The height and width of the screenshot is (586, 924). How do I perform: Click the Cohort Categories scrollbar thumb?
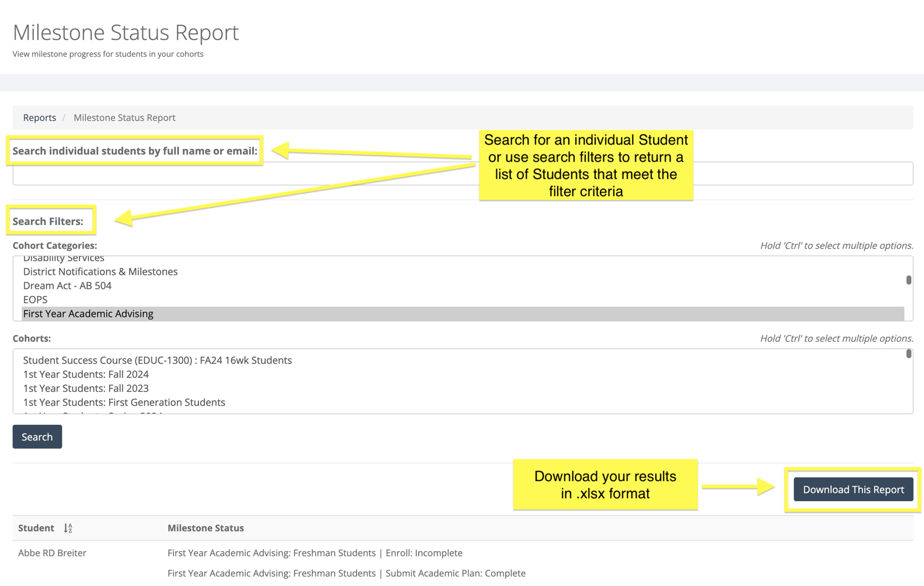pos(909,279)
